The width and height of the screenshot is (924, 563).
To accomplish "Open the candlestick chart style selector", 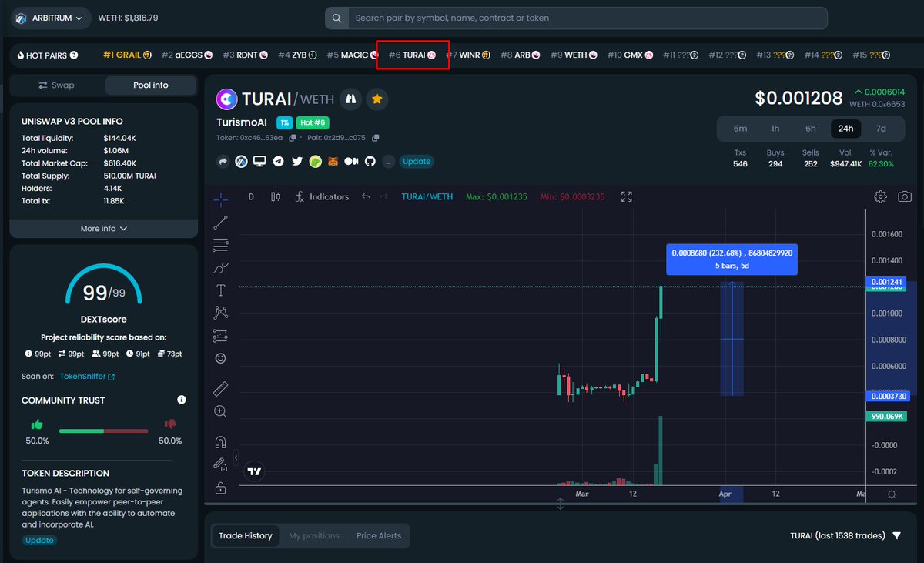I will click(x=276, y=197).
